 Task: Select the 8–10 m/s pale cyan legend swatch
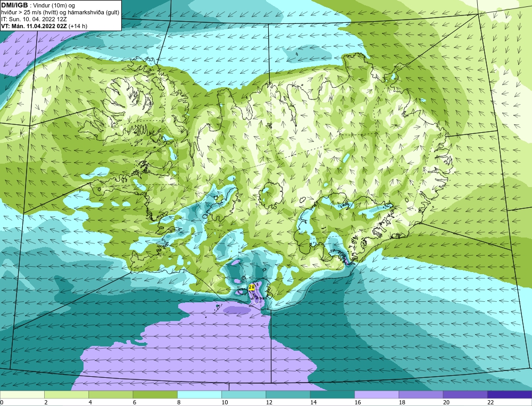pyautogui.click(x=199, y=394)
